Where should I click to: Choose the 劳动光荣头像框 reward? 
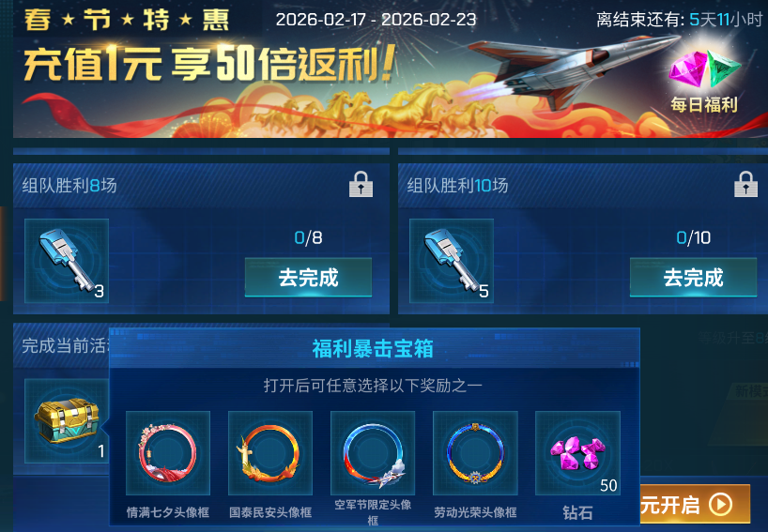[475, 453]
